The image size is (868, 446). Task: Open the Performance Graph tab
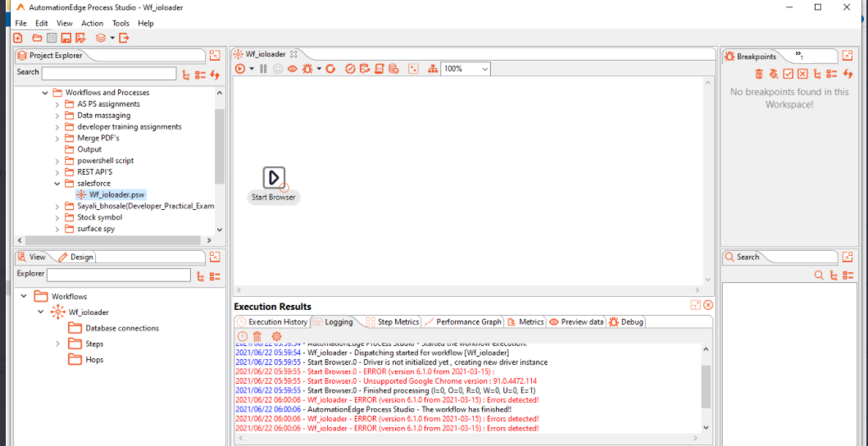click(463, 322)
